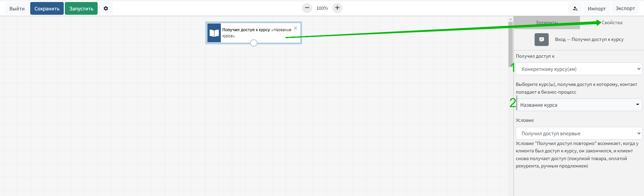Open the Получил доступ впервые condition dropdown
Screen dimensions: 644x196
pos(579,134)
